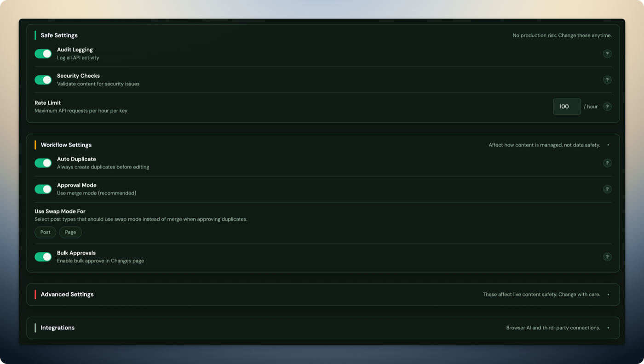Disable Bulk Approvals
This screenshot has width=644, height=364.
click(43, 256)
